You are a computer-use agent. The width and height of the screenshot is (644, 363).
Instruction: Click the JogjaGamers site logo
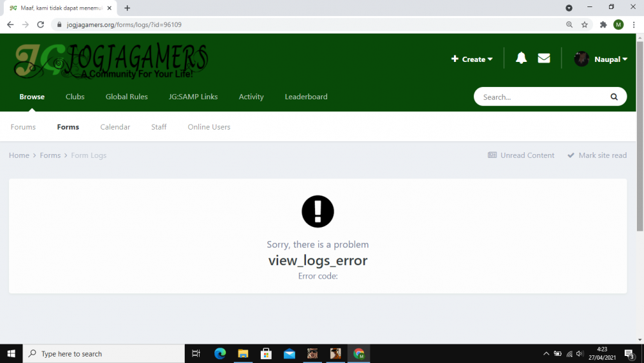click(111, 61)
